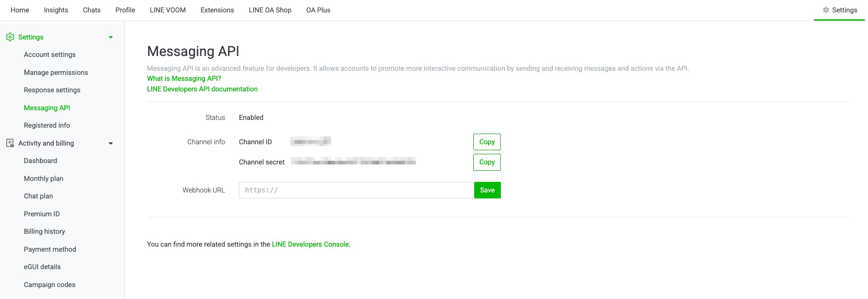Copy the Channel secret

coord(487,162)
